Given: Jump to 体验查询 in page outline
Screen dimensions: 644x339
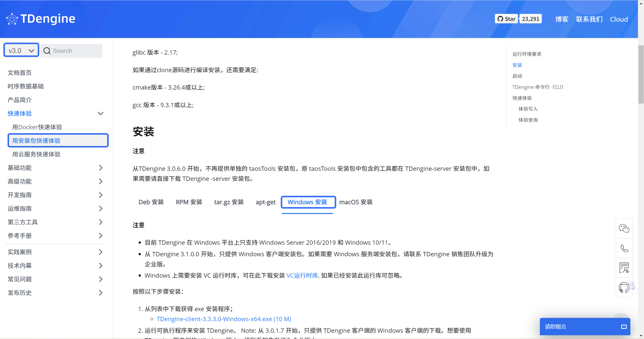Looking at the screenshot, I should [528, 120].
